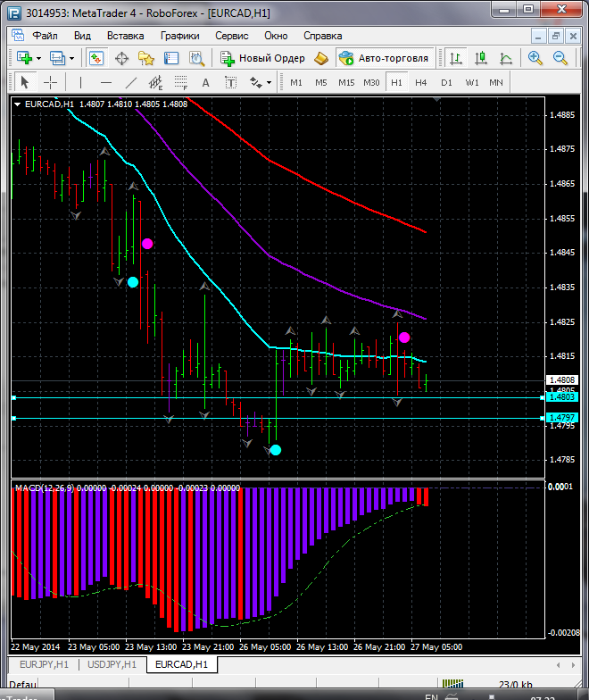Image resolution: width=589 pixels, height=700 pixels.
Task: Open the application icon menu in menu bar
Action: pos(18,36)
